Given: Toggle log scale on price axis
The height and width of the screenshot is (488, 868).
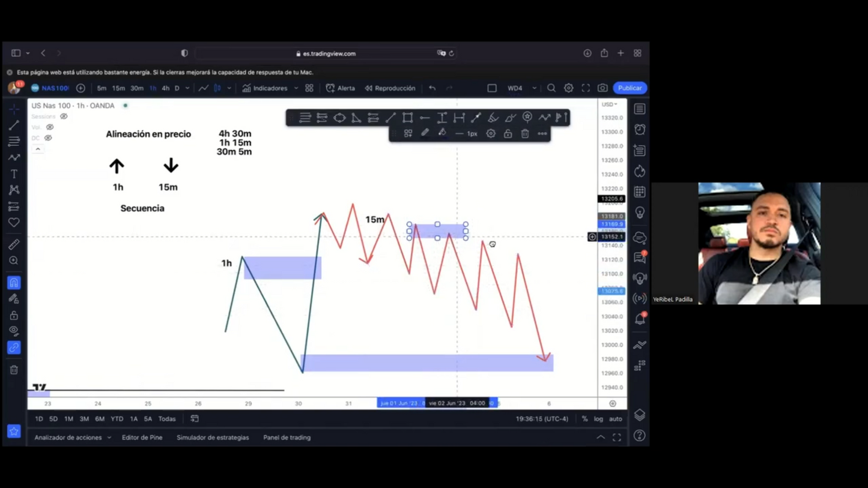Looking at the screenshot, I should click(x=598, y=419).
